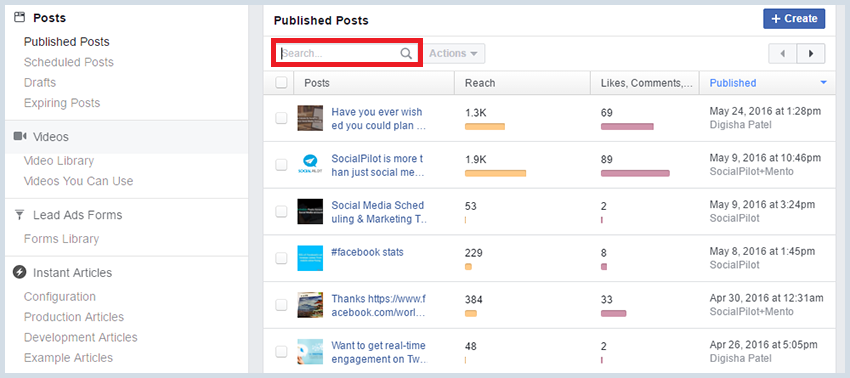The image size is (850, 378).
Task: Open thumbnail of #facebook stats post
Action: tap(310, 258)
